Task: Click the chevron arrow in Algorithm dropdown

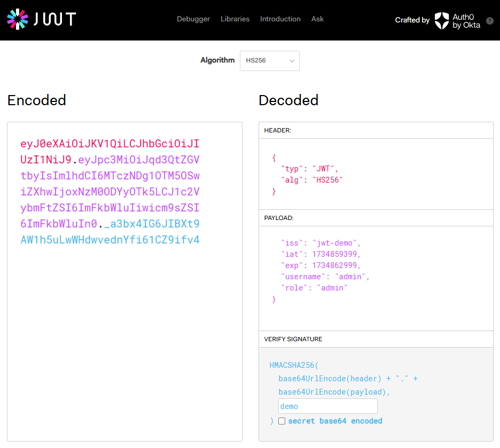Action: [x=292, y=61]
